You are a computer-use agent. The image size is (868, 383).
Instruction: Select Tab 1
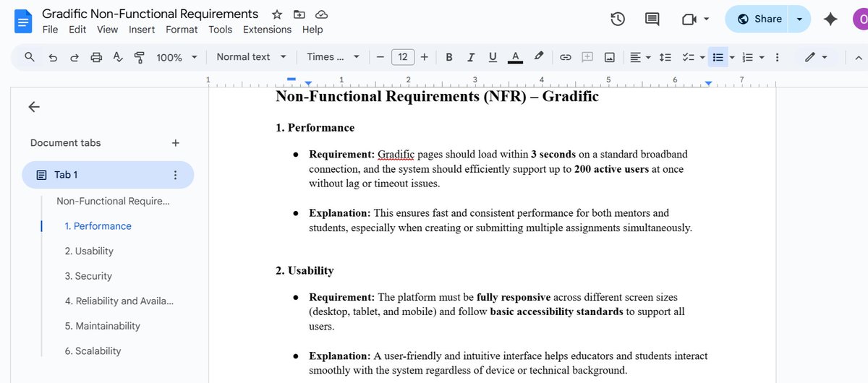coord(108,175)
